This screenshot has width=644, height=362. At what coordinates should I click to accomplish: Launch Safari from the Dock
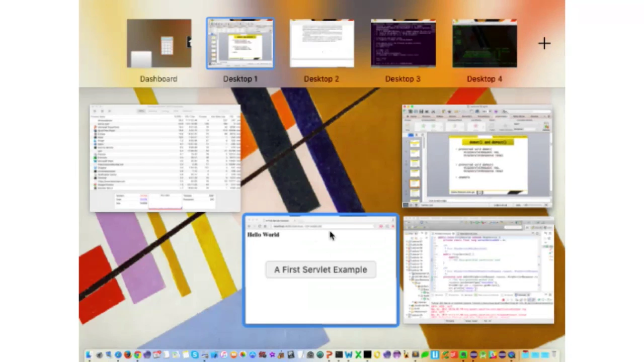pyautogui.click(x=118, y=355)
